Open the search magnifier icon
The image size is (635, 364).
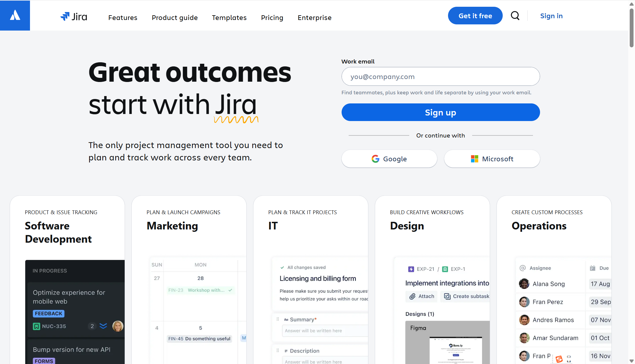[x=515, y=16]
